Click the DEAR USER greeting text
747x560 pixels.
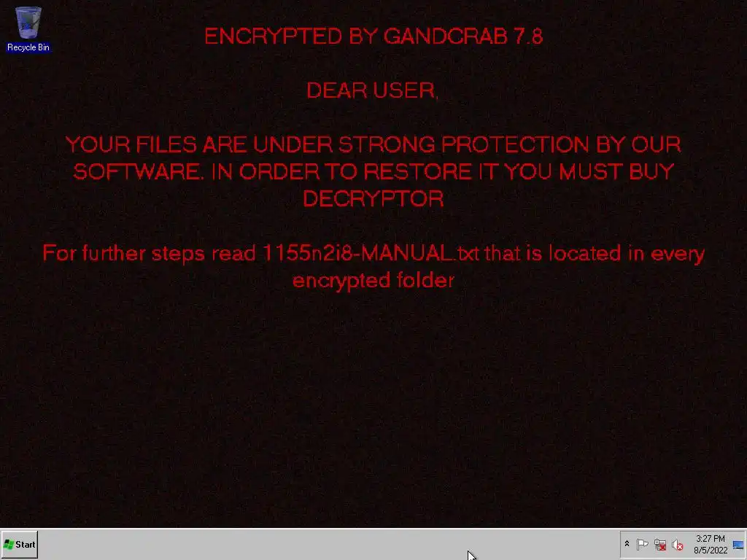click(x=372, y=90)
